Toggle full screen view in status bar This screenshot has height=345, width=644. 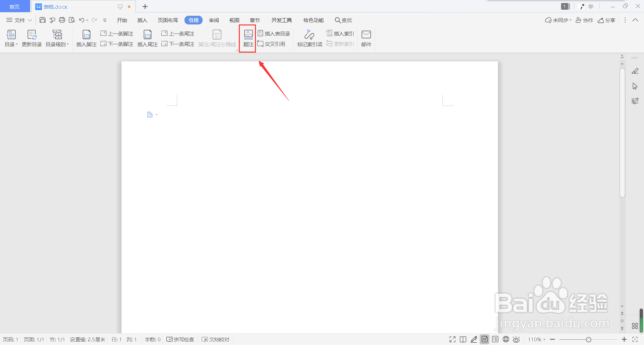click(452, 339)
